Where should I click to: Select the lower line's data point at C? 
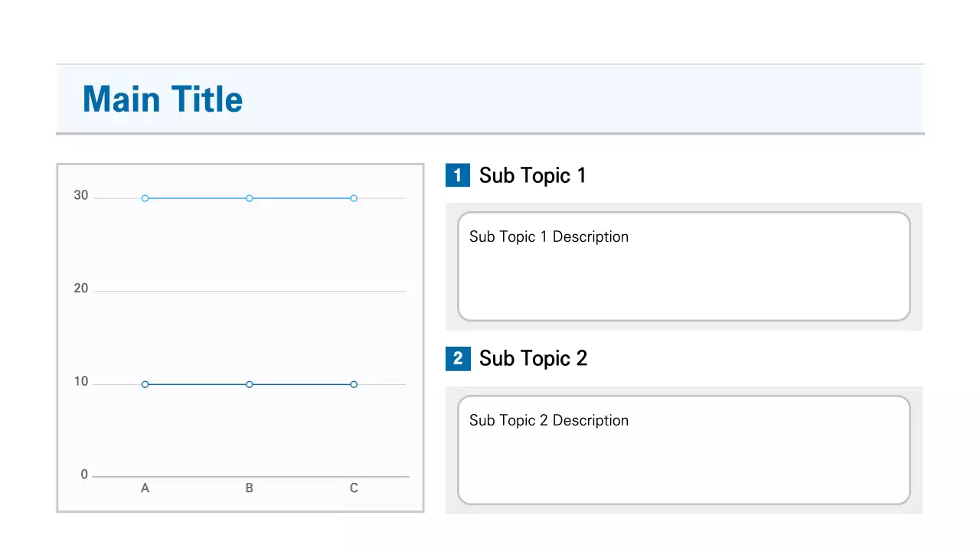(354, 384)
